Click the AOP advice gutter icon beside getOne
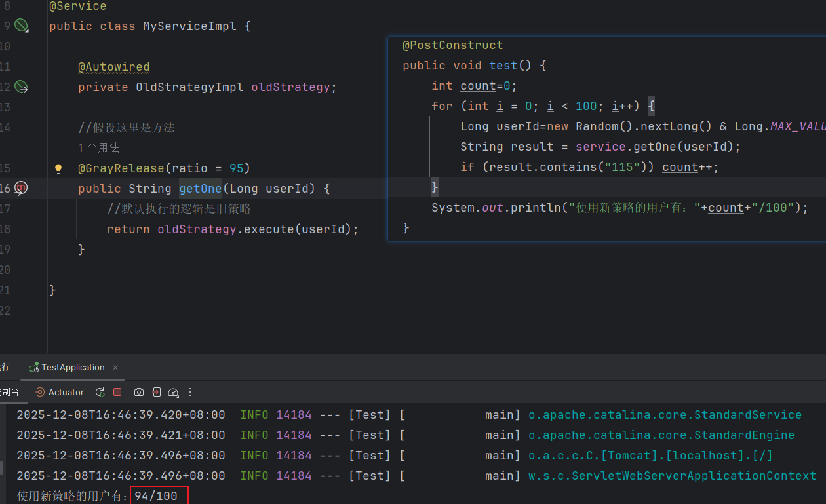The height and width of the screenshot is (504, 826). tap(22, 189)
